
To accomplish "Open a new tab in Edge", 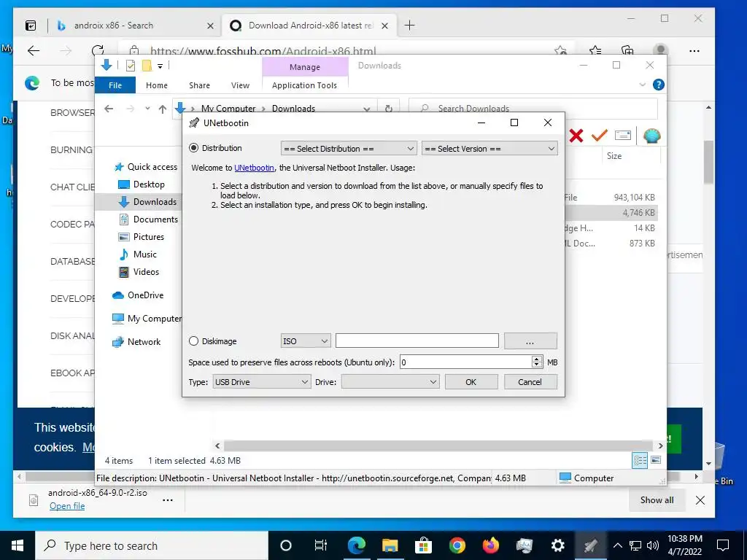I will (x=409, y=26).
